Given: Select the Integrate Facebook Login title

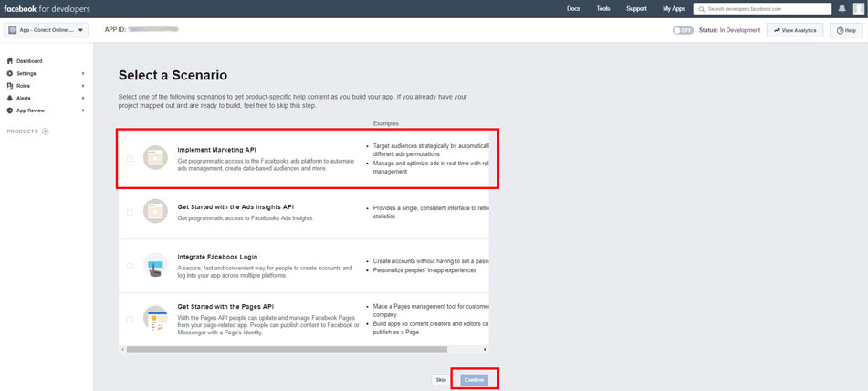Looking at the screenshot, I should click(x=217, y=257).
